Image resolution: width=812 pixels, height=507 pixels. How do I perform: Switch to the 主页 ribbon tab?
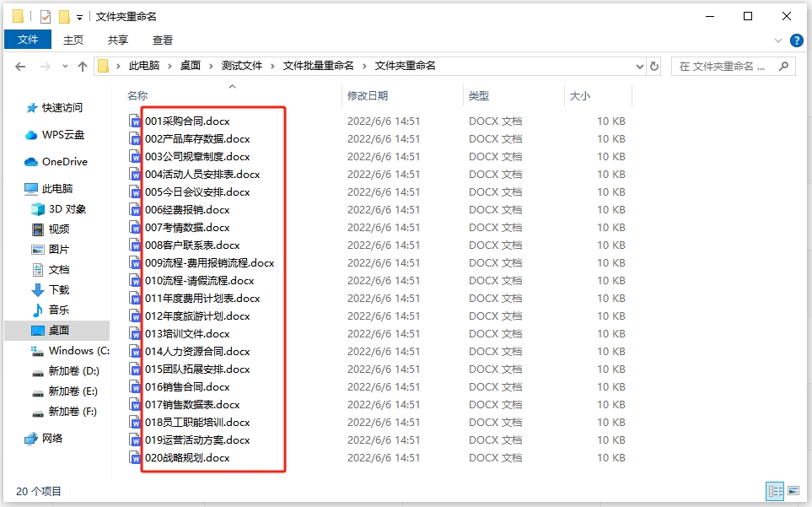[73, 40]
